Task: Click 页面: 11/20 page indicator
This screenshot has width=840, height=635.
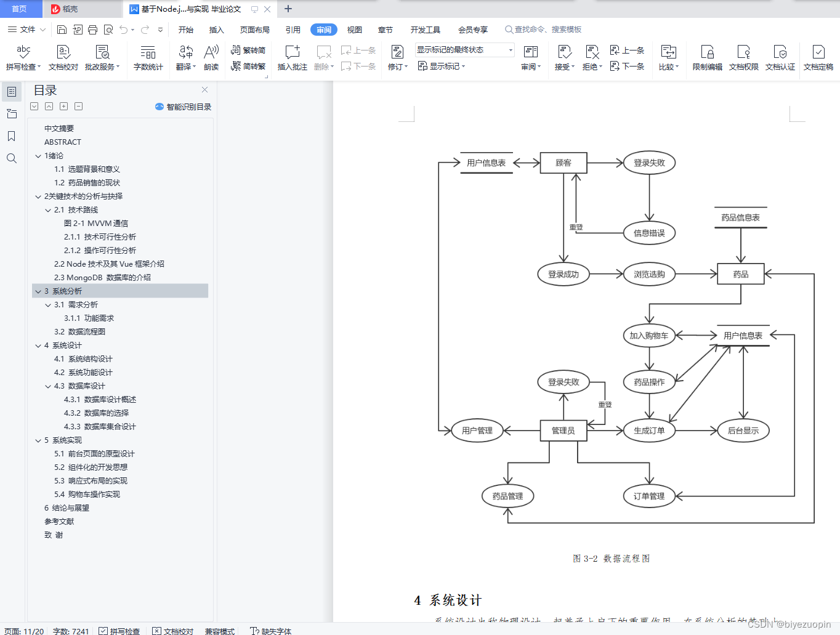Action: (24, 631)
